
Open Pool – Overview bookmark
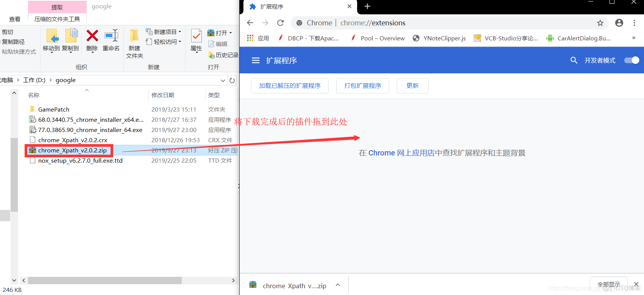coord(377,38)
